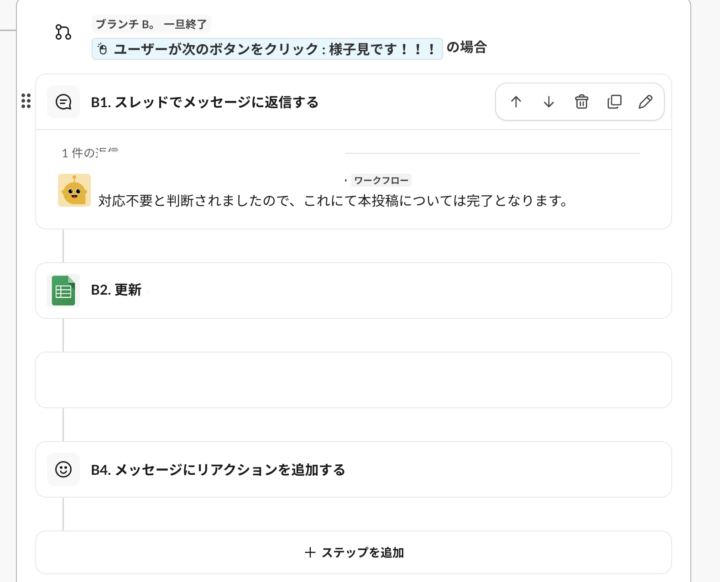
Task: Click the ブランチ B。一旦終了 label
Action: coord(152,23)
